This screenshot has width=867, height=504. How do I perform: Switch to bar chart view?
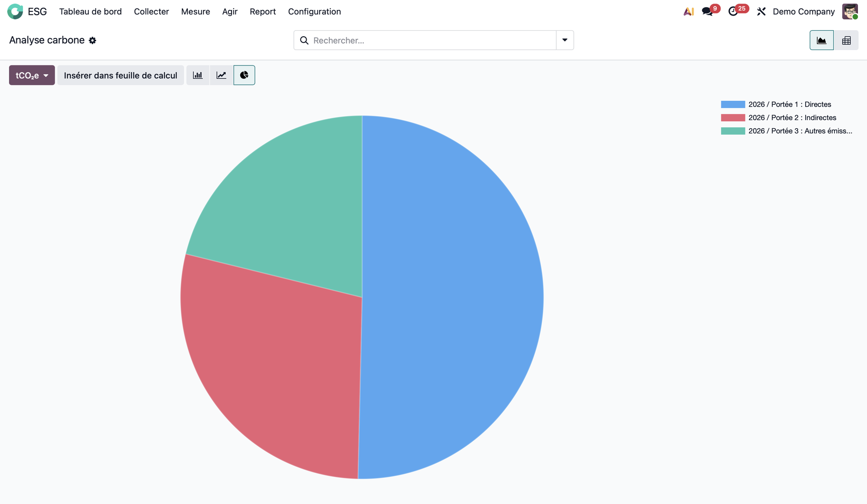(x=198, y=75)
